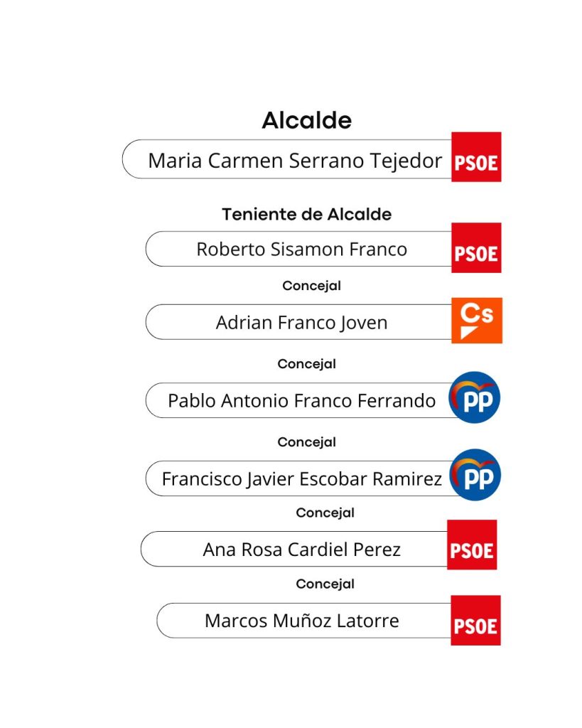Click the PSOE logo next to Roberto Sisamon Franco
The width and height of the screenshot is (582, 728).
tap(476, 248)
